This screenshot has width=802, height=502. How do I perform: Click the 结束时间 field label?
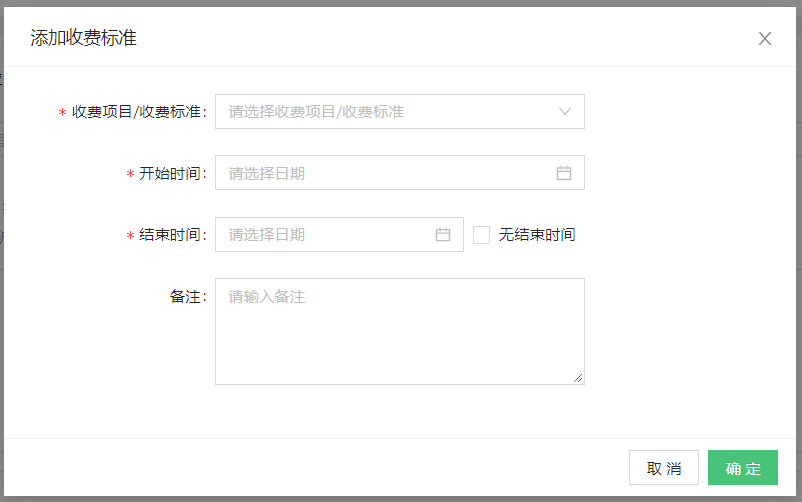pyautogui.click(x=172, y=235)
